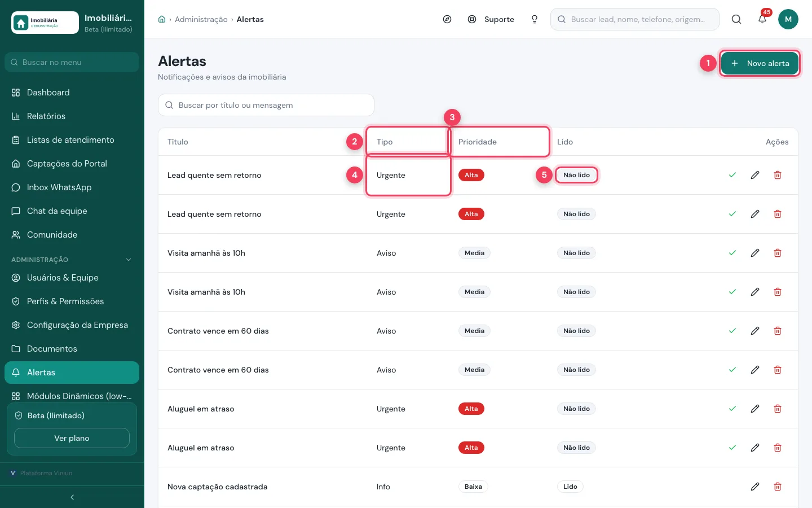
Task: Open Captações do Portal
Action: click(72, 164)
